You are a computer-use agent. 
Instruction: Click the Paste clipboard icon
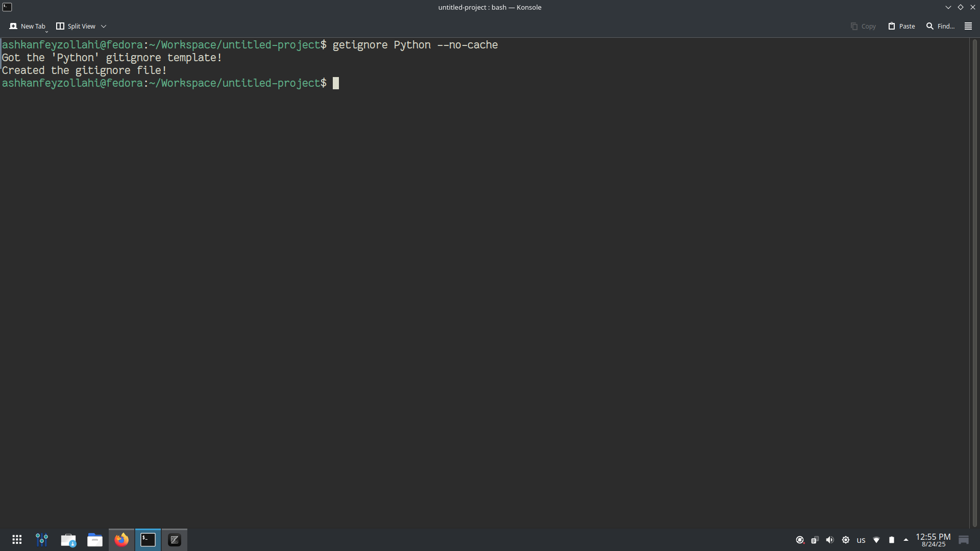892,26
